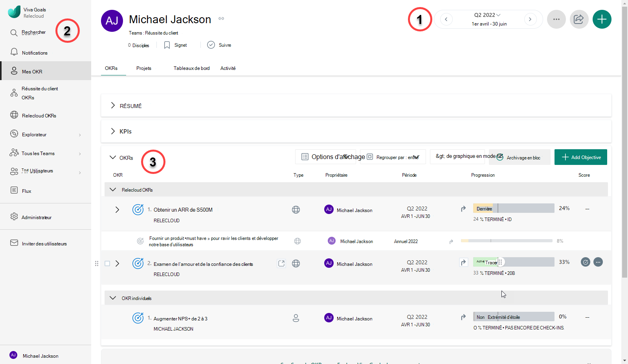Screen dimensions: 628x364
Task: Go to next time period arrow
Action: pyautogui.click(x=530, y=19)
